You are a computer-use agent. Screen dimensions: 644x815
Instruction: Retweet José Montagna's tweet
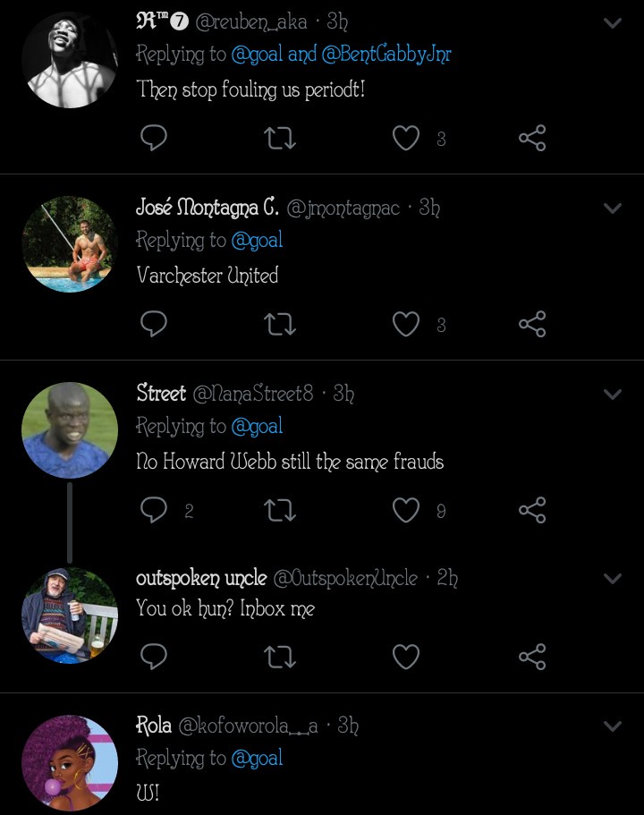(x=281, y=324)
